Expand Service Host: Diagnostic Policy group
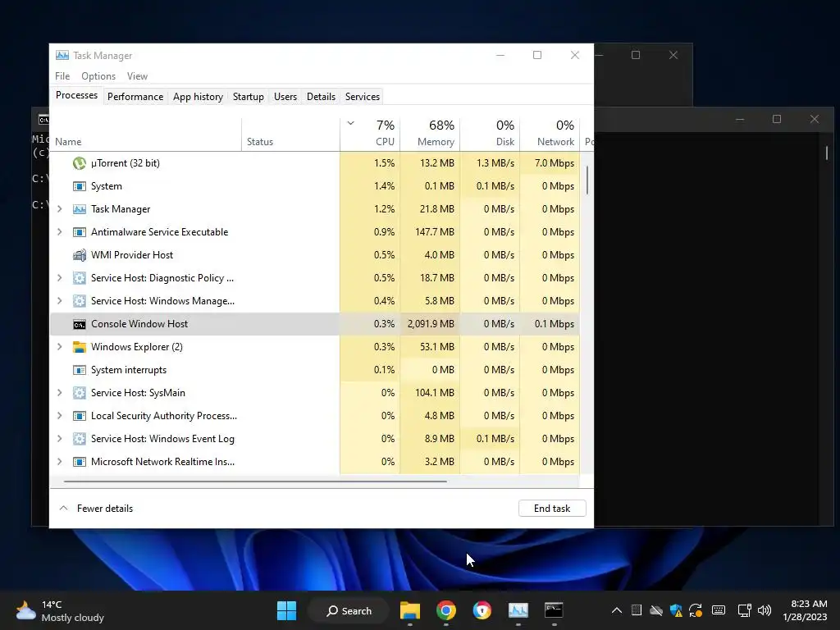This screenshot has height=630, width=840. [59, 278]
